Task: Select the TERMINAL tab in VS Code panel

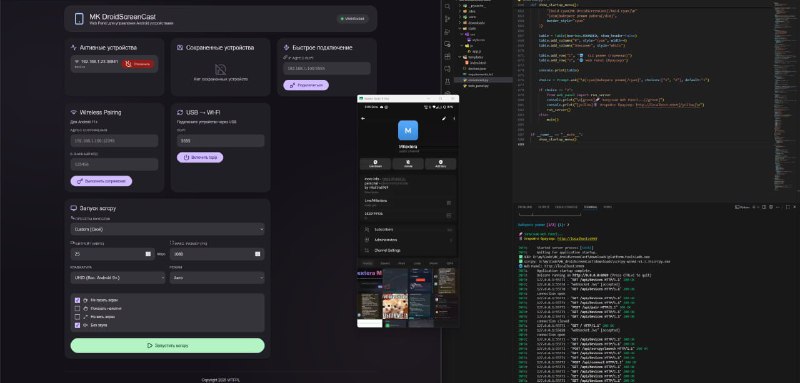Action: (590, 207)
